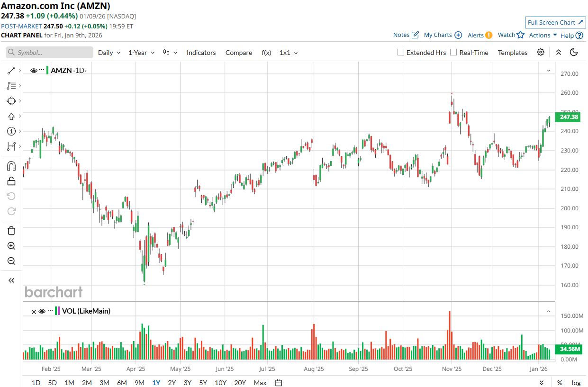Open VOL indicator more options dots
Screen dimensions: 588x387
click(x=50, y=311)
